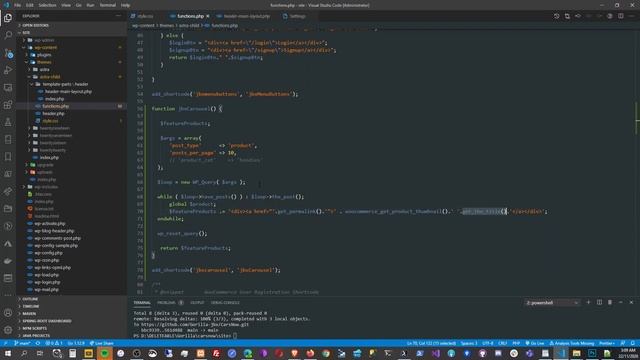This screenshot has height=360, width=640.
Task: Kill terminal with the trash icon
Action: coord(610,302)
